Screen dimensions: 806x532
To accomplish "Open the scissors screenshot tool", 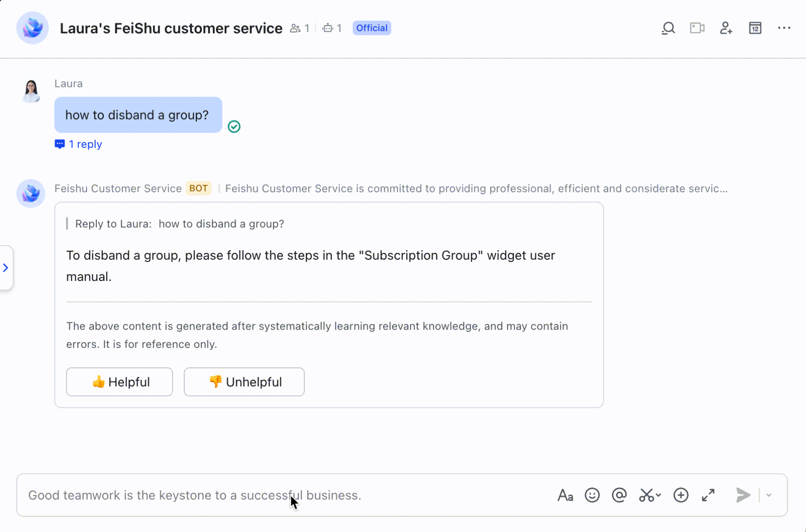I will coord(647,495).
